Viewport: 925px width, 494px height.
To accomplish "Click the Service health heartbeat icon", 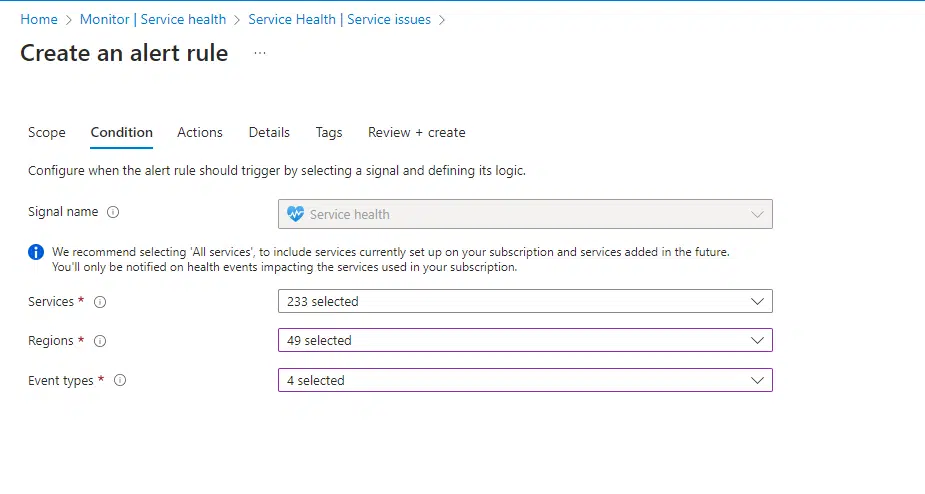I will (x=295, y=214).
